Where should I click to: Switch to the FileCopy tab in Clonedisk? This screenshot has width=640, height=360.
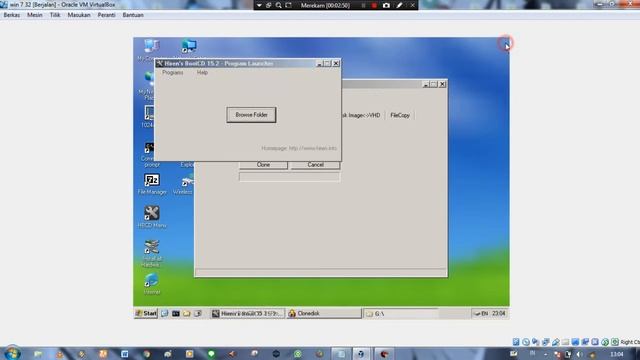(x=400, y=116)
